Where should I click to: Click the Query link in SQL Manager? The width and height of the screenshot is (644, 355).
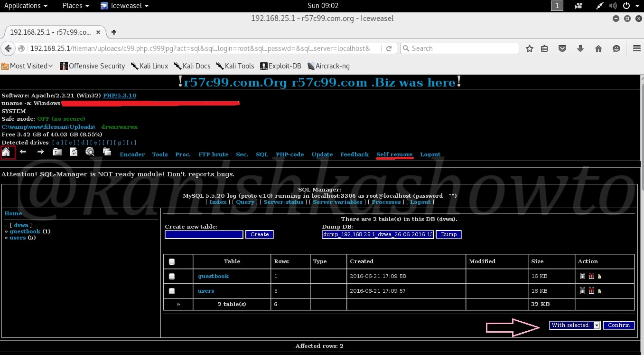click(245, 202)
